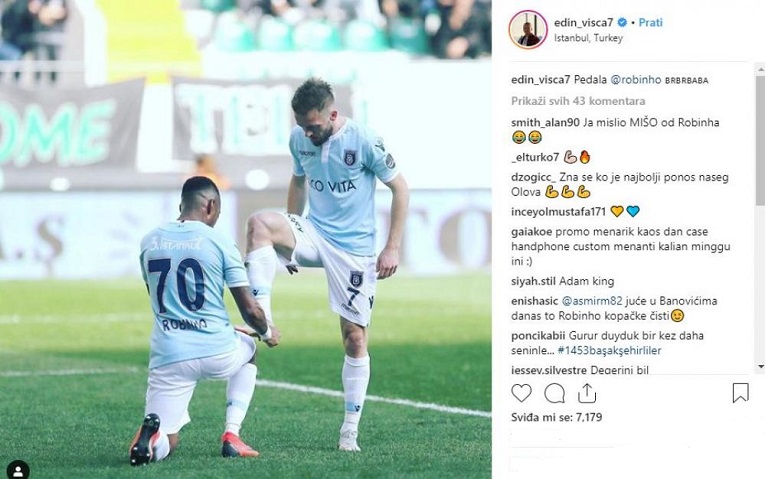765x479 pixels.
Task: Share post via upload arrow icon
Action: tap(587, 393)
